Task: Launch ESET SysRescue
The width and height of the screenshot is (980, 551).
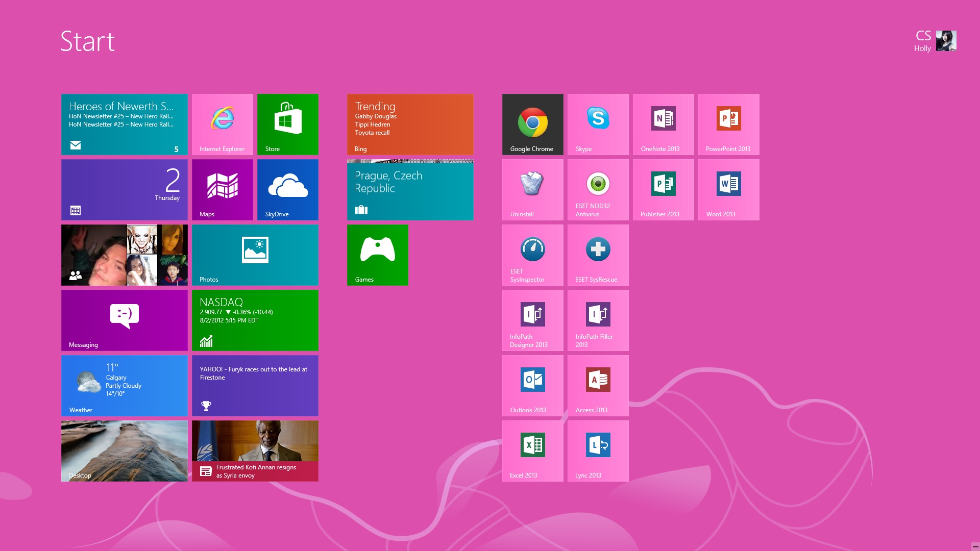Action: coord(597,255)
